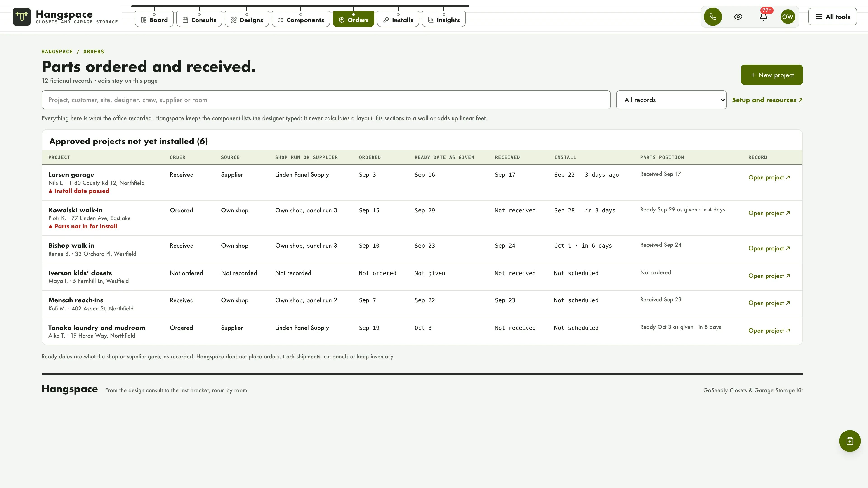
Task: Click Iverson kids' closets project name
Action: [x=80, y=273]
